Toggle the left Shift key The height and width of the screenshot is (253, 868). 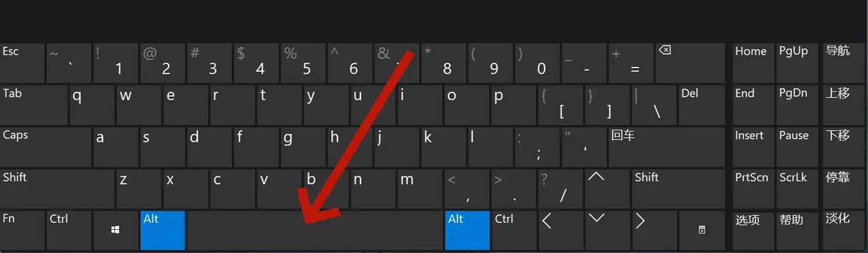point(57,188)
